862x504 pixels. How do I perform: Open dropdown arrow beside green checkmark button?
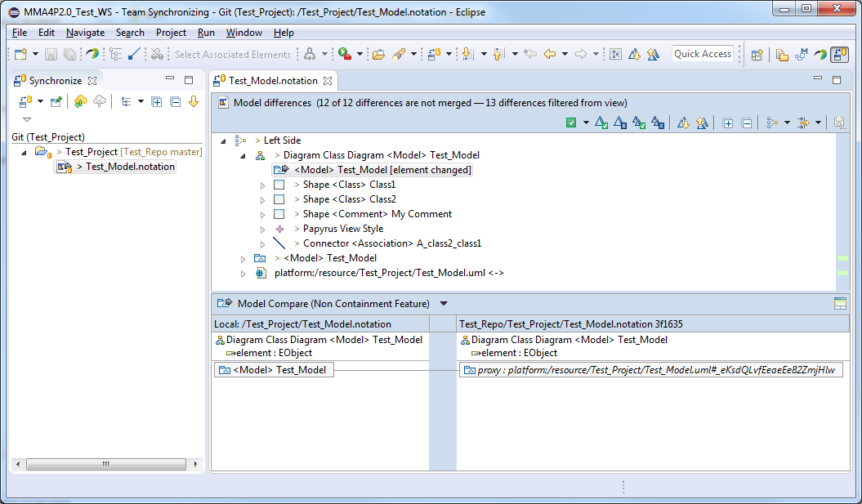tap(586, 123)
